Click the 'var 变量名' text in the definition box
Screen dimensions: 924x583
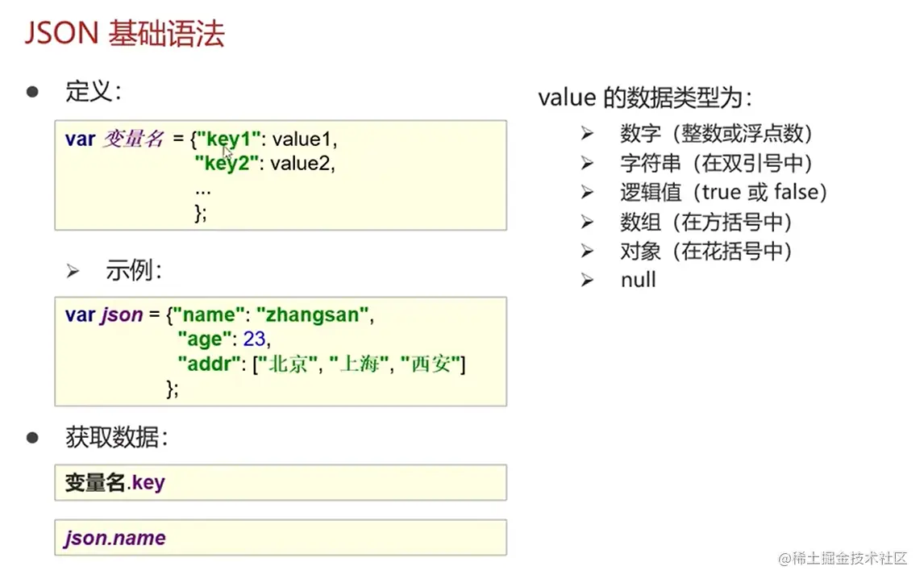114,140
